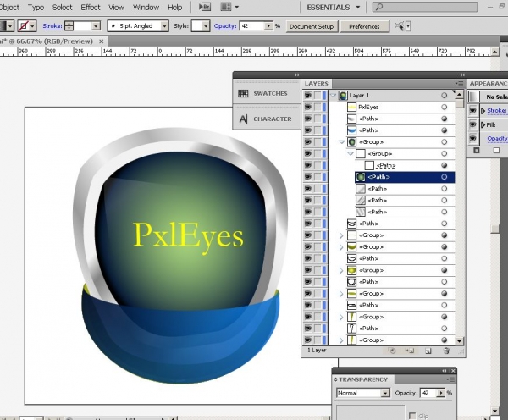
Task: Switch to the LAYERS panel tab
Action: tap(316, 84)
